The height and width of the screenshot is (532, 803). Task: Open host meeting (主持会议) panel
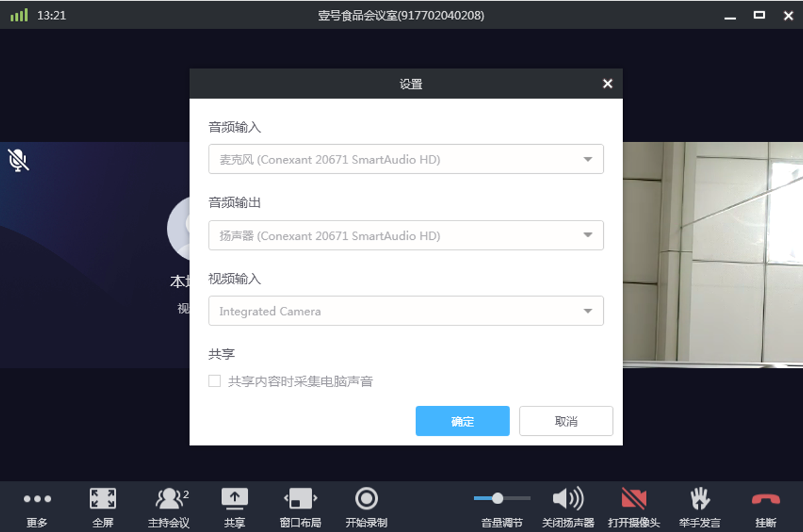point(169,499)
